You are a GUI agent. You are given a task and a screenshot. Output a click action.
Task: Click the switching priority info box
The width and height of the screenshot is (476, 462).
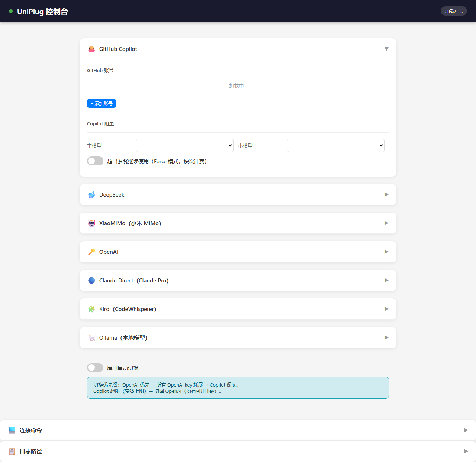pyautogui.click(x=238, y=388)
